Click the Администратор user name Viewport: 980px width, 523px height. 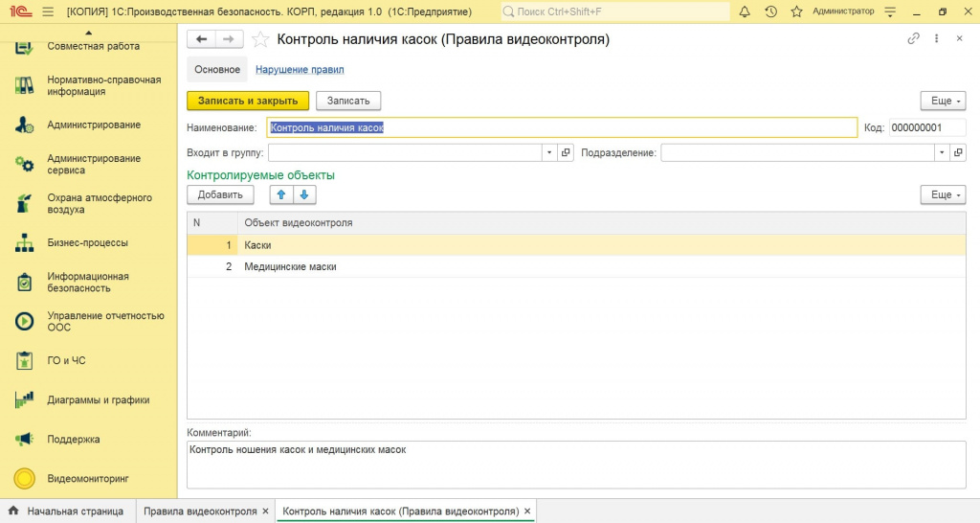tap(843, 11)
